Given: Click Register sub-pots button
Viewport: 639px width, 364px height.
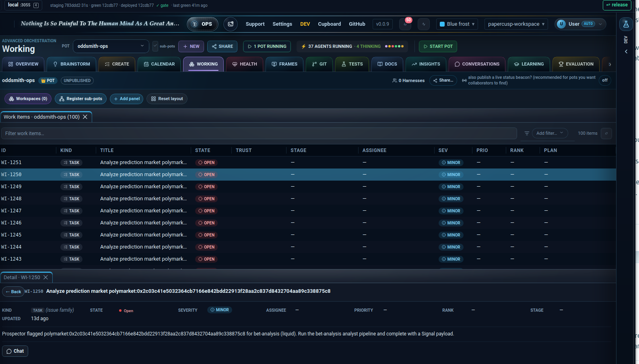Looking at the screenshot, I should 80,99.
